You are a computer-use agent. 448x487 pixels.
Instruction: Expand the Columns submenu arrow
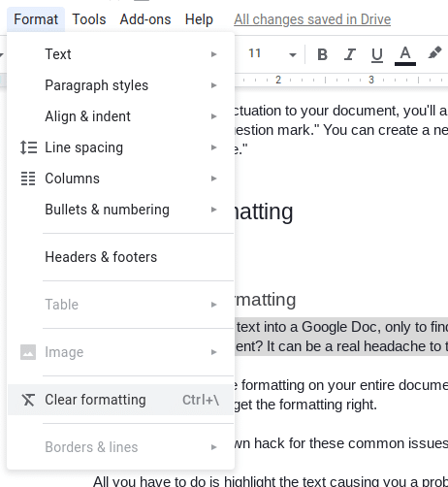(213, 179)
